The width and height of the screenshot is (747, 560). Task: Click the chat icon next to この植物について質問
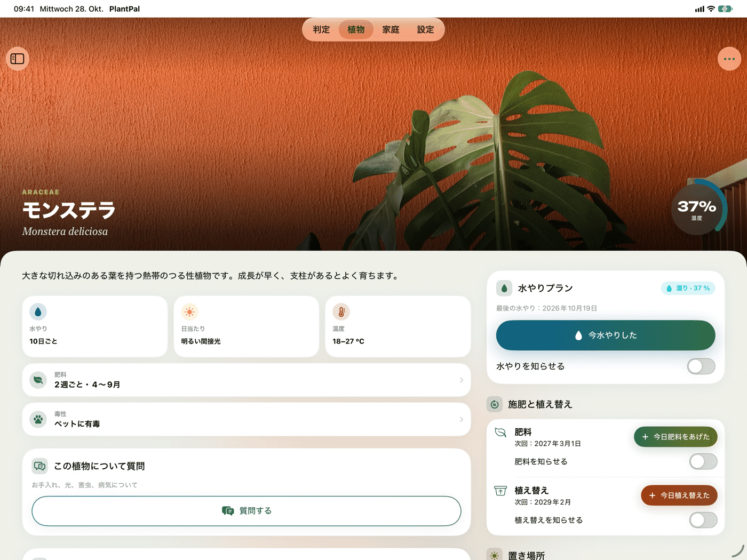tap(40, 466)
